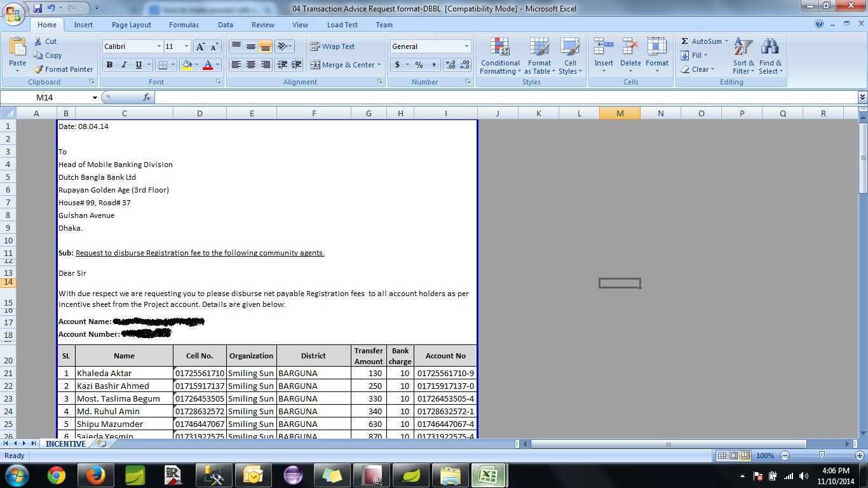Apply Accounting dollar number format
Viewport: 868px width, 488px height.
coord(398,65)
